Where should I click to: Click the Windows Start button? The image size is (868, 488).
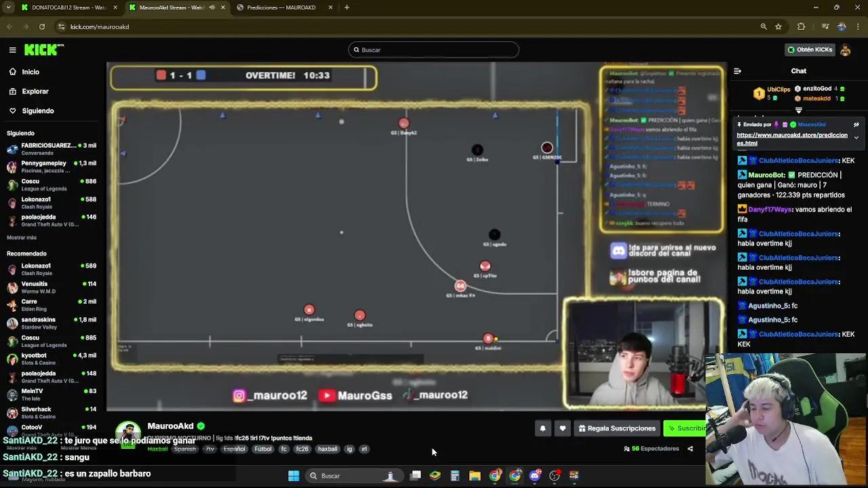click(294, 476)
